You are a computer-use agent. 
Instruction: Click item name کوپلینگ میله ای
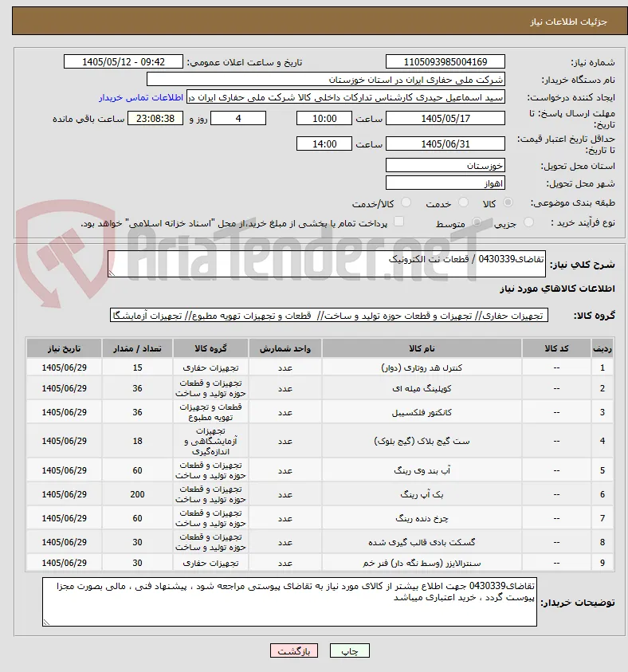click(x=422, y=388)
